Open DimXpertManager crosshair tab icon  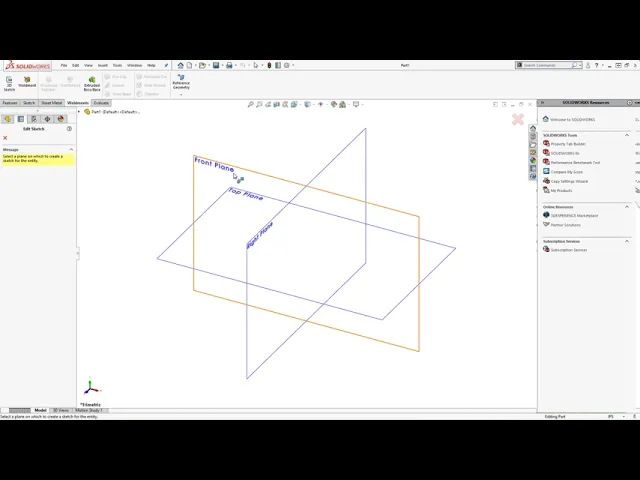pos(47,119)
